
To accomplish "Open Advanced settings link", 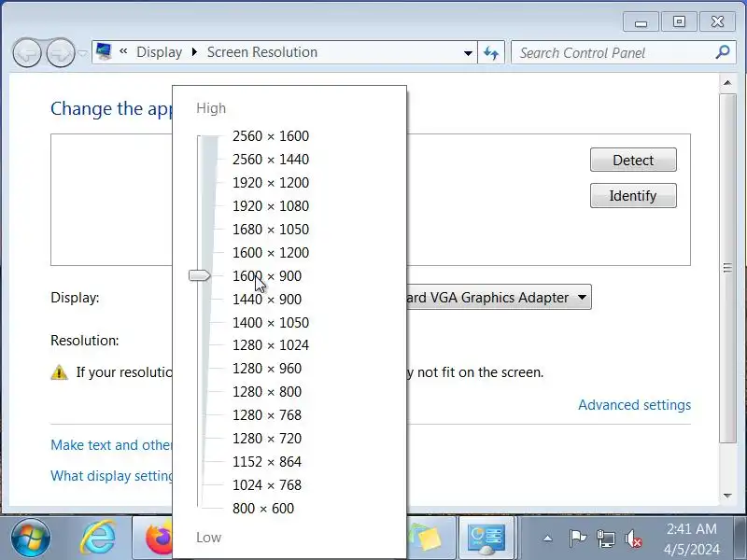I will (634, 405).
